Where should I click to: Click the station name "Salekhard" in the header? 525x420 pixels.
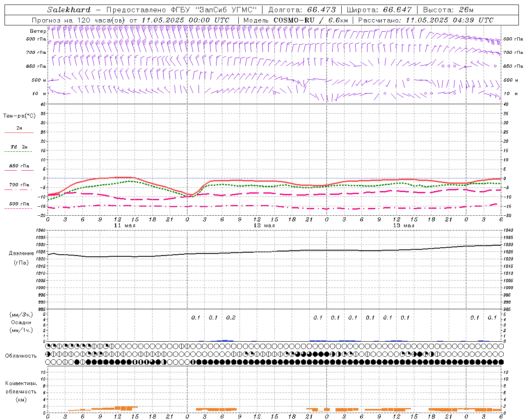point(69,10)
